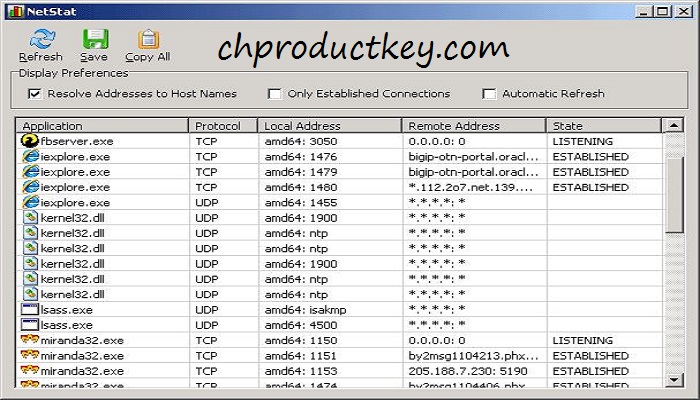Viewport: 700px width, 400px height.
Task: Click miranda32.exe icon in the amd64: 1150 row
Action: point(30,339)
